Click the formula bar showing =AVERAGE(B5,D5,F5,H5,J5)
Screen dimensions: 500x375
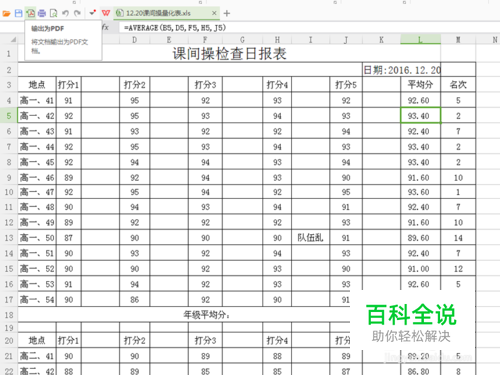[x=308, y=28]
